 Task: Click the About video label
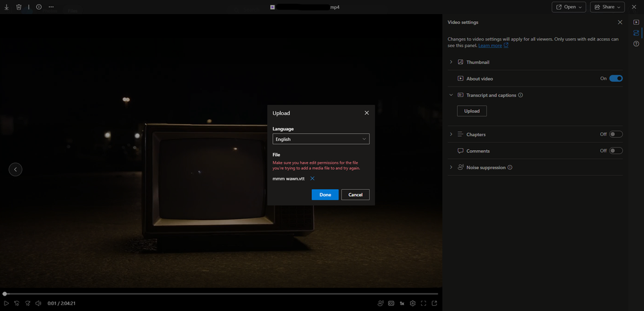(x=480, y=79)
